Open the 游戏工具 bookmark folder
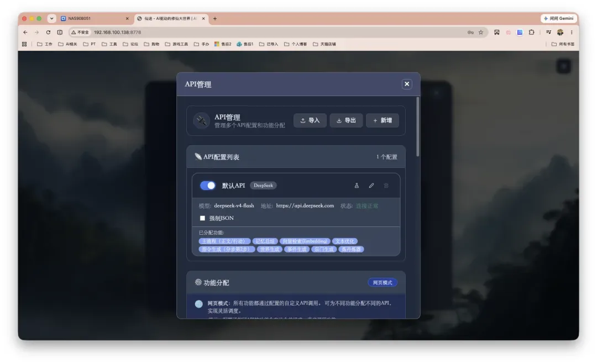 (x=177, y=44)
